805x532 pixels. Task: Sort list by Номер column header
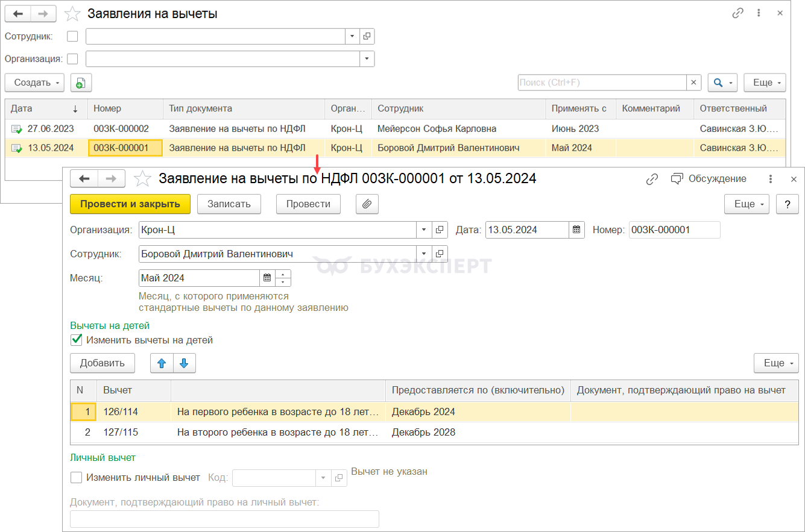(125, 108)
